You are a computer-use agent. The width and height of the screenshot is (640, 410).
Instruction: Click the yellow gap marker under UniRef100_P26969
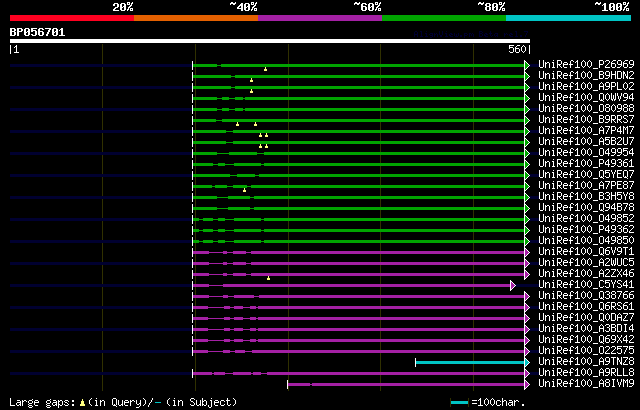[265, 69]
